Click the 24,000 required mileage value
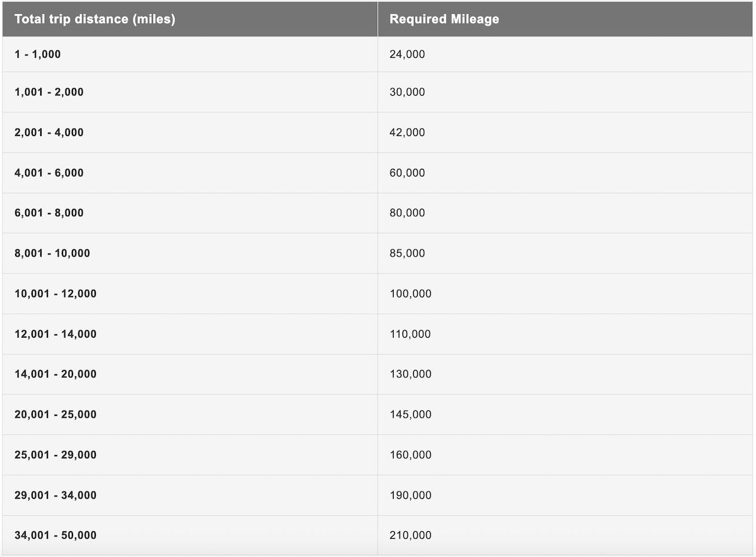756x557 pixels. (407, 54)
